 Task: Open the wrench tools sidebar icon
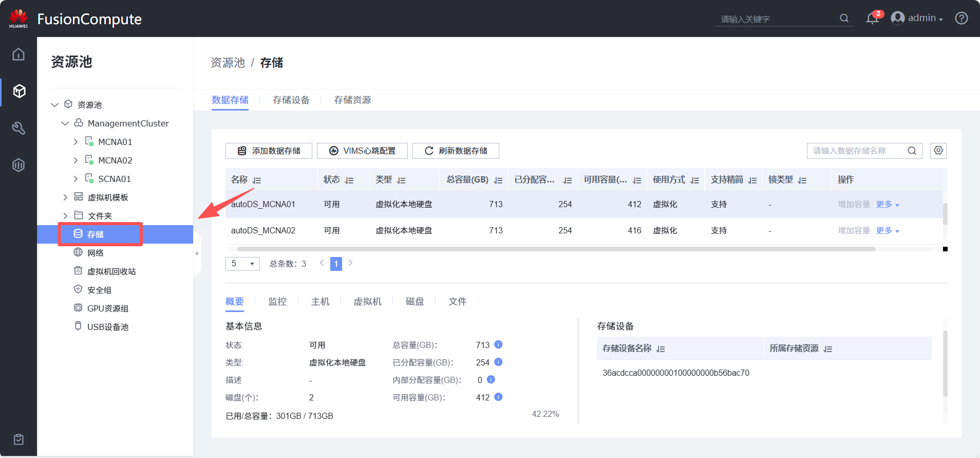click(x=18, y=128)
